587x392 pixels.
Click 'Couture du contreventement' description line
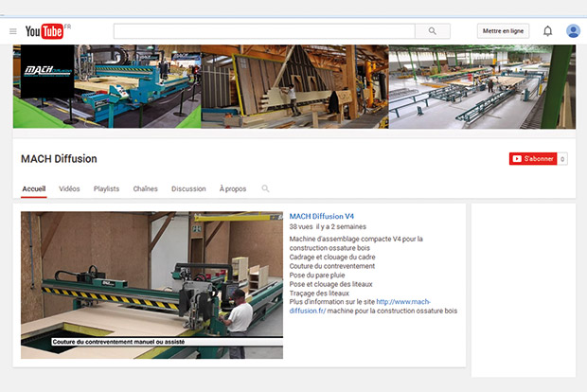(x=332, y=266)
